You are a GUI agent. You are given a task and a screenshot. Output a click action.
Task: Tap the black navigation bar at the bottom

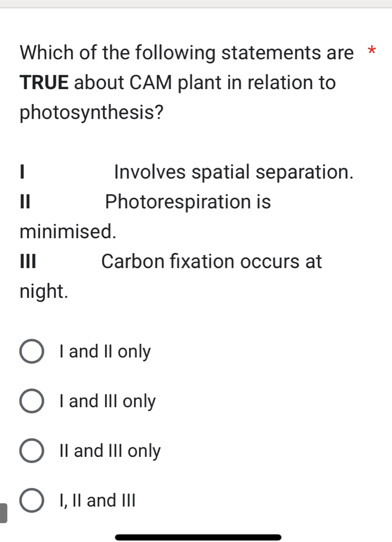click(x=198, y=536)
